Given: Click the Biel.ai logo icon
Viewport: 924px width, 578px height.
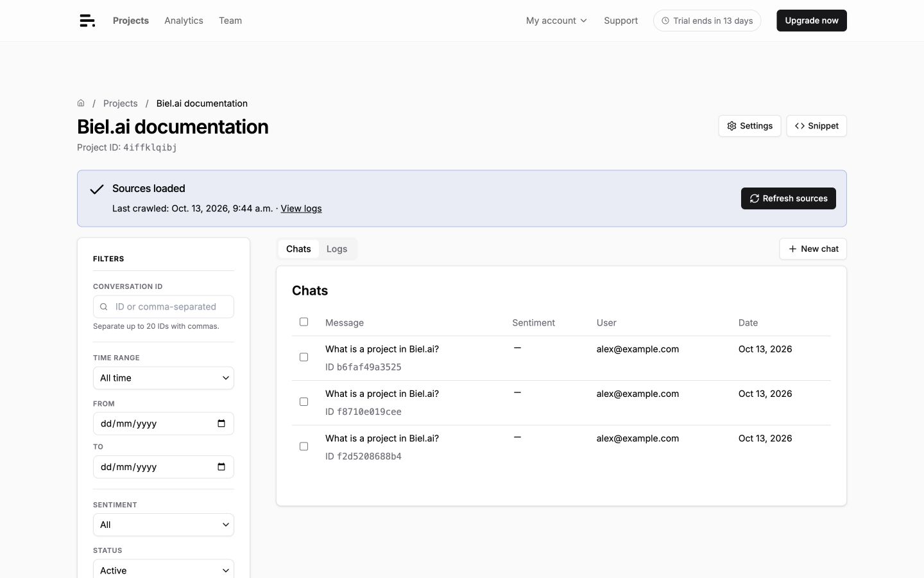Looking at the screenshot, I should (87, 21).
